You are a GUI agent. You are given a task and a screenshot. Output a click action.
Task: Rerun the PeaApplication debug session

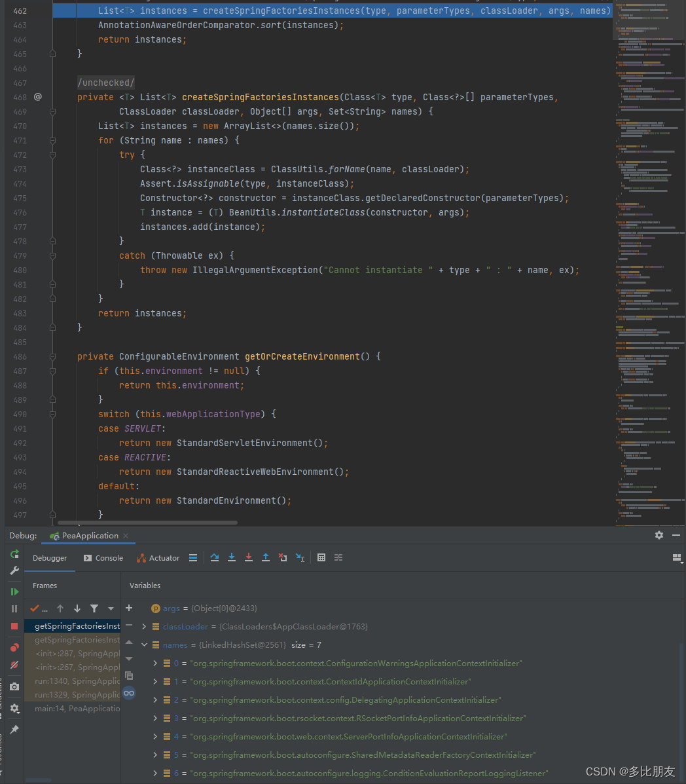tap(14, 555)
